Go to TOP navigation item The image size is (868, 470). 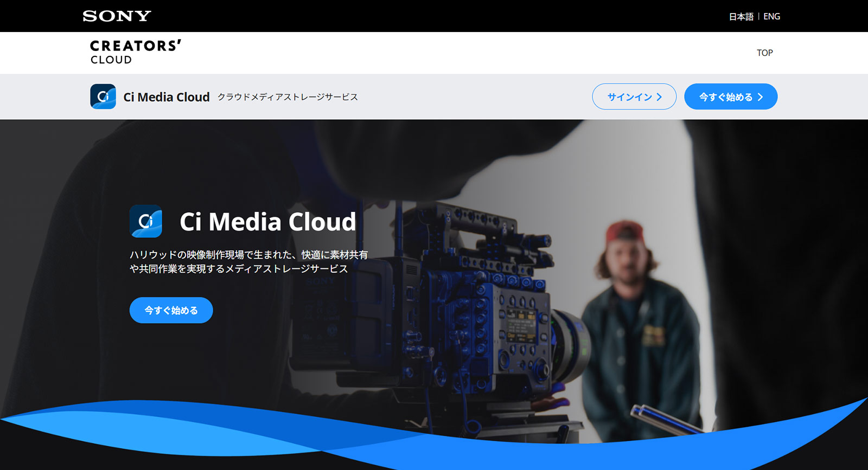coord(765,53)
